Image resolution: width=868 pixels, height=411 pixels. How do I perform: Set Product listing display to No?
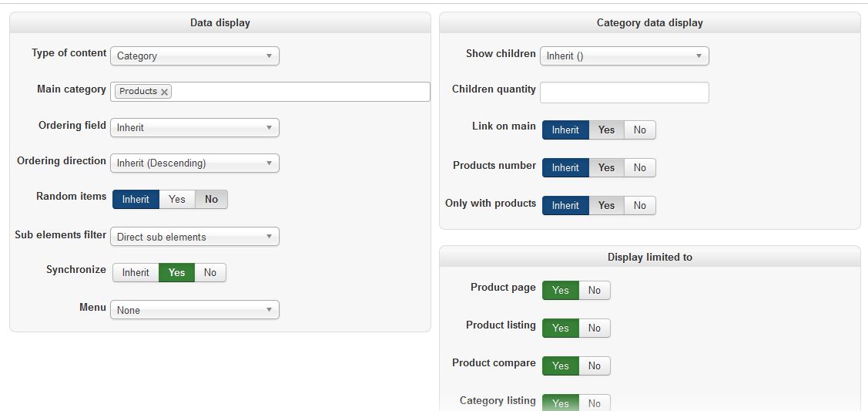(595, 328)
